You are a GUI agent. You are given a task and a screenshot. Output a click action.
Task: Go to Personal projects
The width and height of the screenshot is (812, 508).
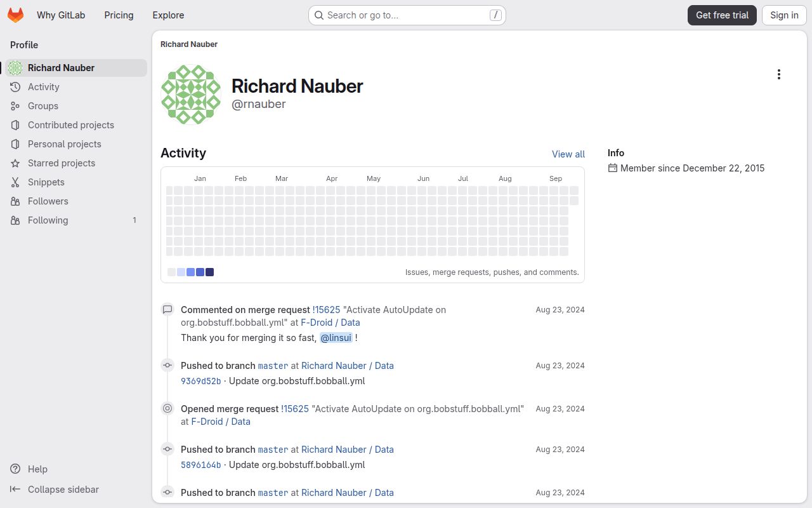(x=76, y=144)
